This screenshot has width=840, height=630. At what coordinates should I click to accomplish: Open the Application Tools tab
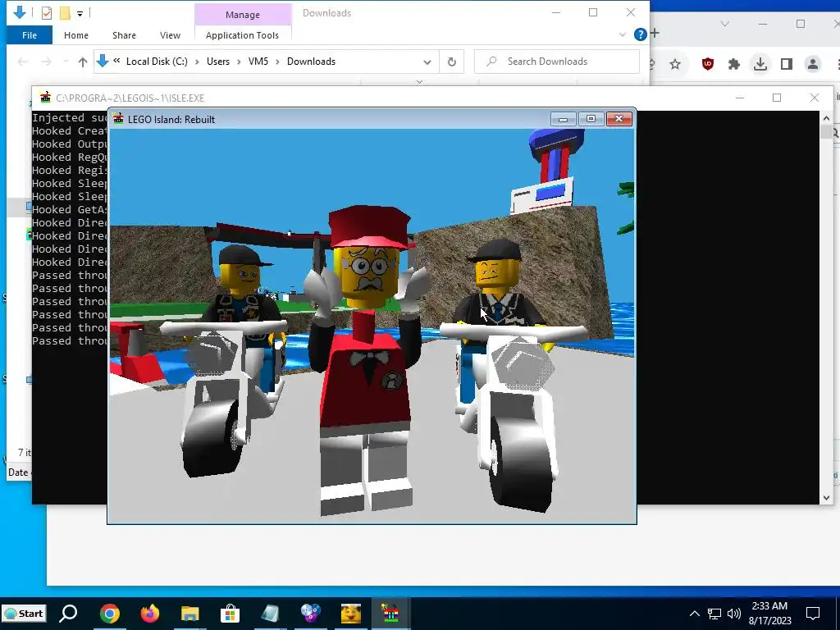[x=242, y=35]
